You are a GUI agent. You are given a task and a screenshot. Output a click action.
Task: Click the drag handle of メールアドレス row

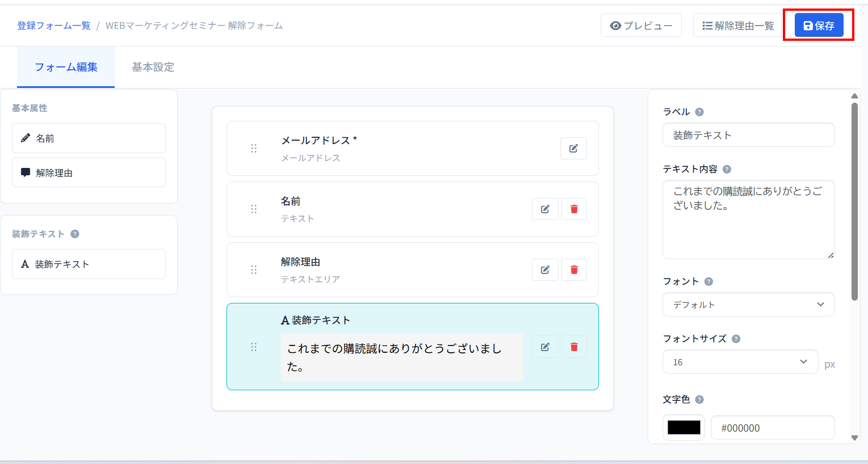click(x=254, y=149)
